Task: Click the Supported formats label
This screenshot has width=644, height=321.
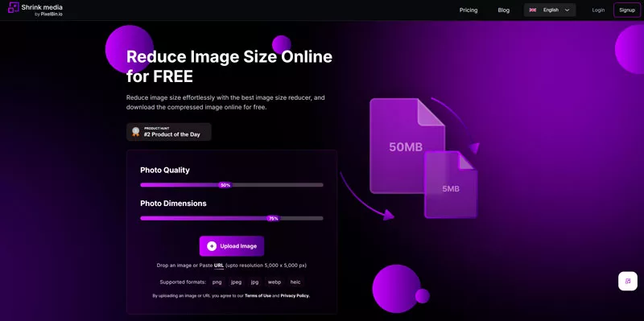Action: [183, 282]
